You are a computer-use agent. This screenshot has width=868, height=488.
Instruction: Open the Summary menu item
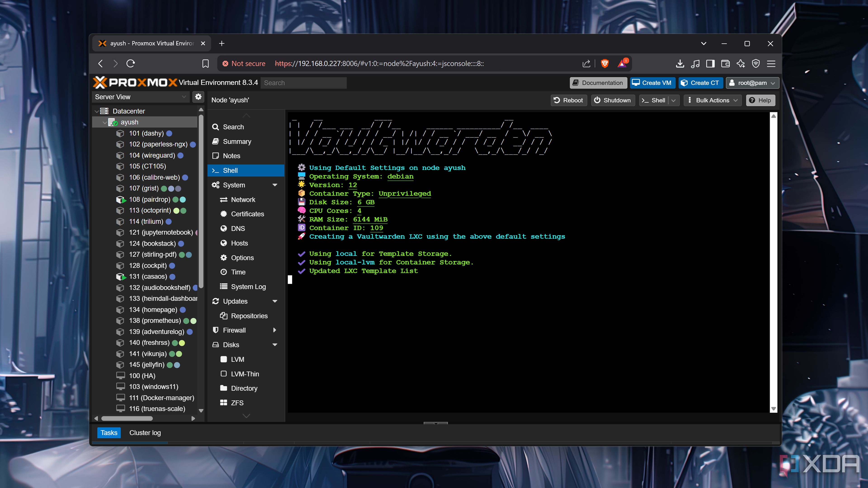(237, 141)
